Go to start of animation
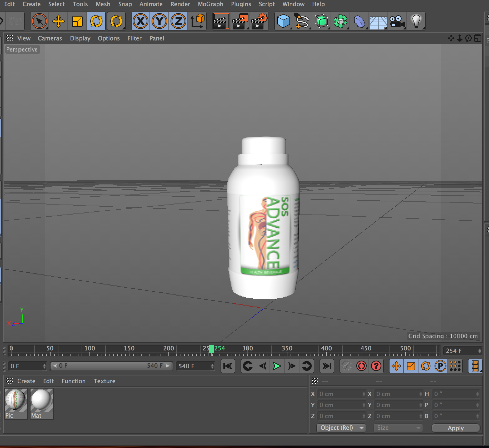Screen dimensions: 489x448 pyautogui.click(x=228, y=366)
